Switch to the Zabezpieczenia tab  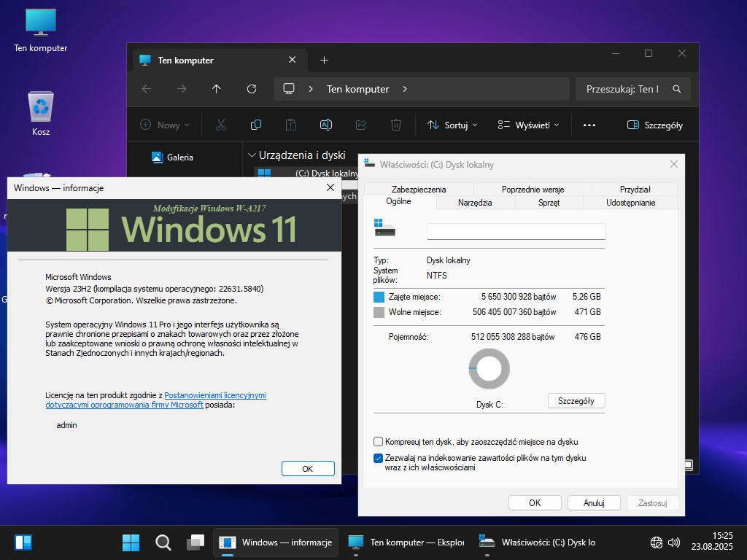click(x=418, y=189)
